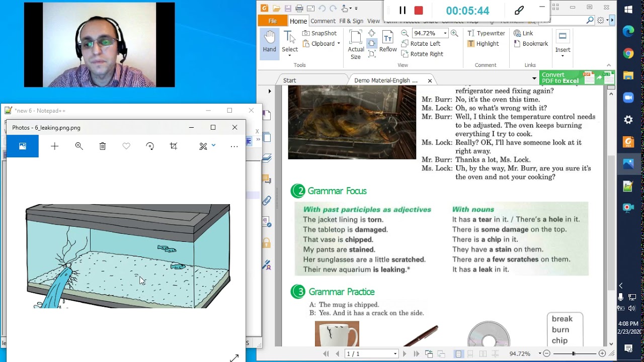Delete the photo with trash icon
Viewport: 644px width, 362px height.
[x=103, y=146]
